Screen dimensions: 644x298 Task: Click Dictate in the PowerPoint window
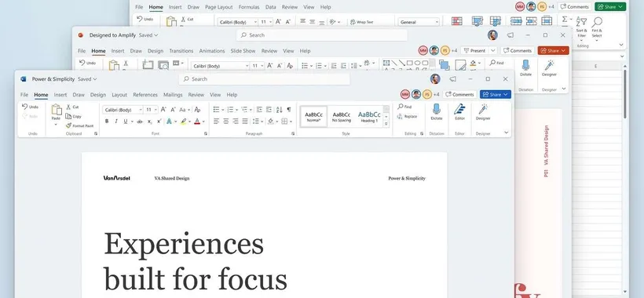tap(525, 68)
